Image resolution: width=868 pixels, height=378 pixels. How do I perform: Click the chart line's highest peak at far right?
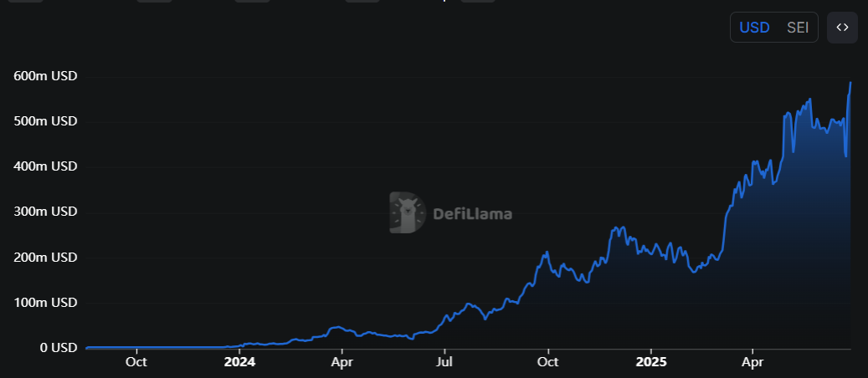point(850,83)
